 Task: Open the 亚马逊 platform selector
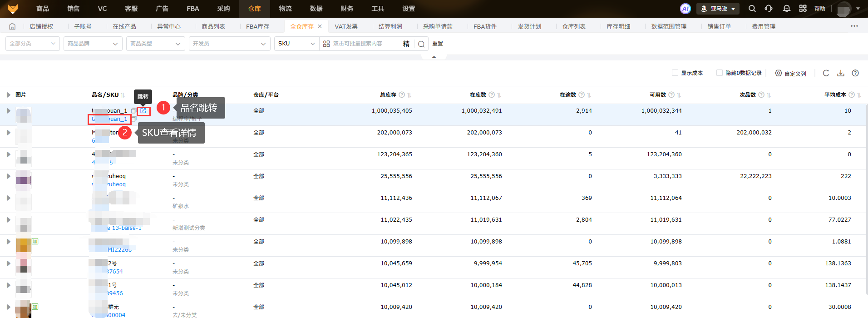click(718, 9)
